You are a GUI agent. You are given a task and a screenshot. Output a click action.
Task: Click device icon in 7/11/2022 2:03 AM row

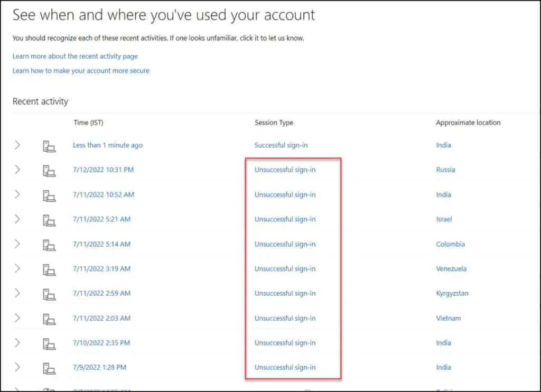click(49, 319)
